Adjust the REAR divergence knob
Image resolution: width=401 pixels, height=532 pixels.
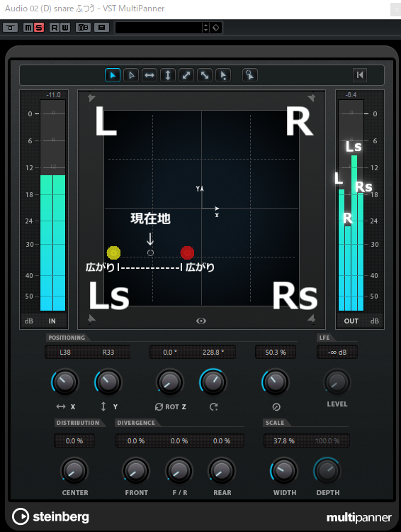[222, 471]
